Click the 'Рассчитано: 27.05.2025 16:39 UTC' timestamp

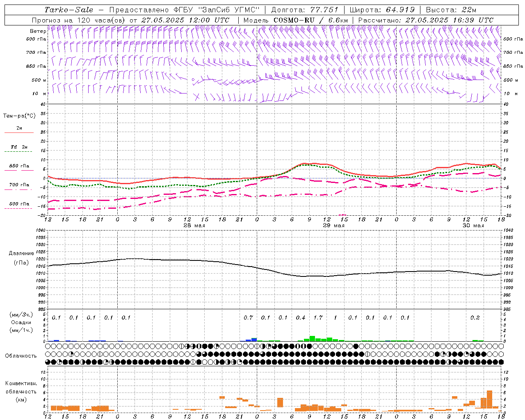426,20
